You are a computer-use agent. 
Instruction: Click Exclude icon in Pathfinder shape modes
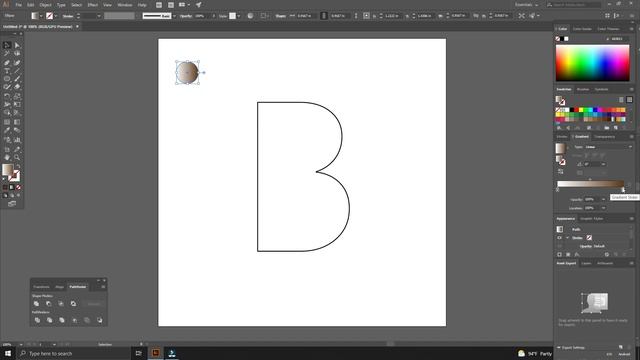pos(73,304)
